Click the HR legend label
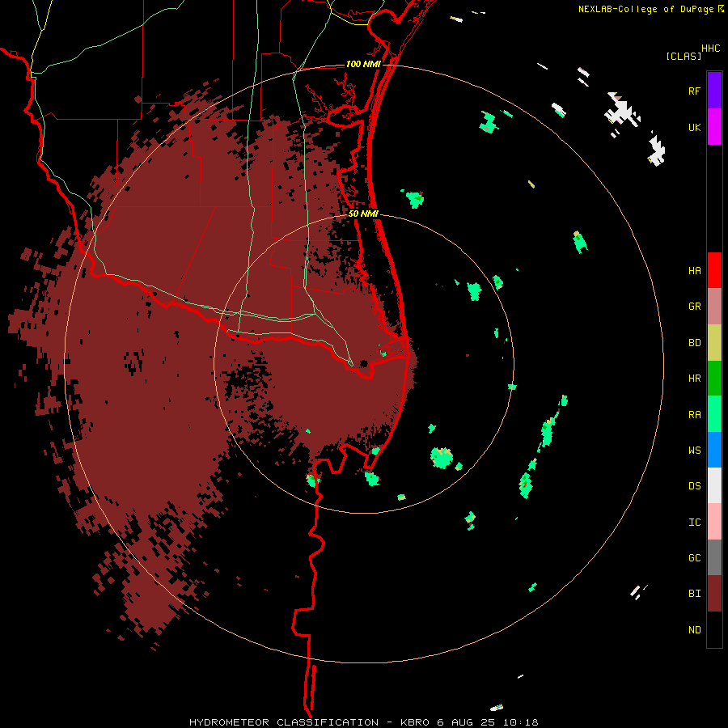Screen dimensions: 728x728 point(695,379)
